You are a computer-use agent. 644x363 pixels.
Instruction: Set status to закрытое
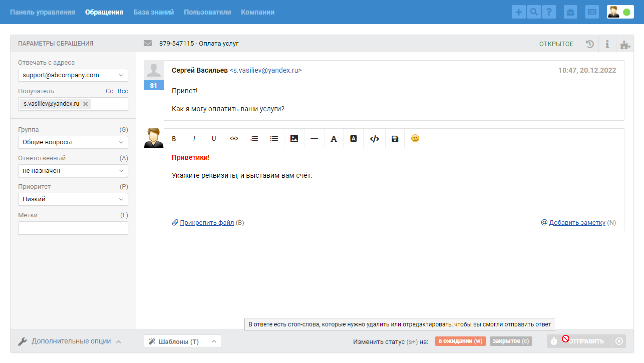click(x=511, y=341)
